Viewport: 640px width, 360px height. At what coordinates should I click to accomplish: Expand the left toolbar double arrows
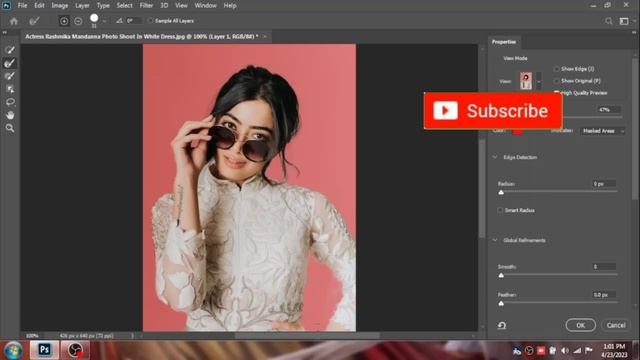pyautogui.click(x=4, y=32)
